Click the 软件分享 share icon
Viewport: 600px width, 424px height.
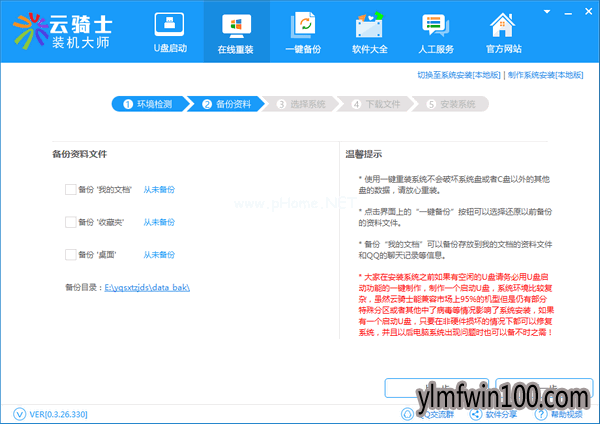476,414
